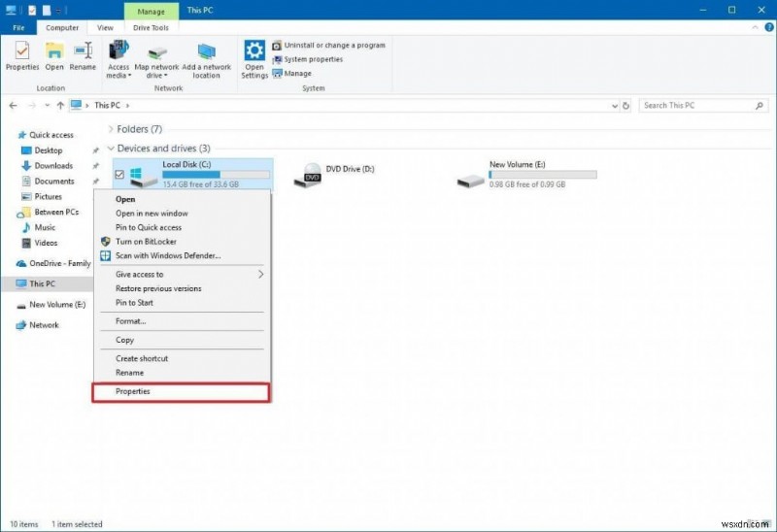This screenshot has height=532, width=777.
Task: Choose Open from the context menu
Action: pos(182,199)
